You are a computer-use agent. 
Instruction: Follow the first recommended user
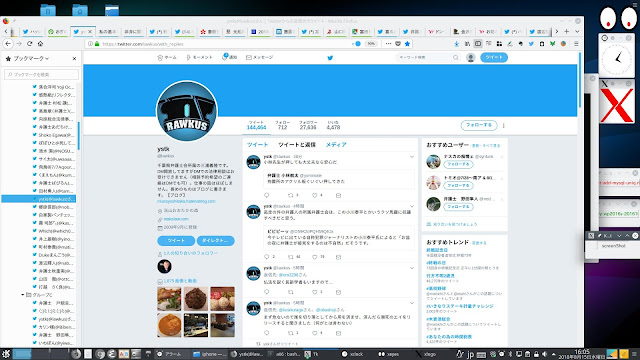[x=458, y=164]
